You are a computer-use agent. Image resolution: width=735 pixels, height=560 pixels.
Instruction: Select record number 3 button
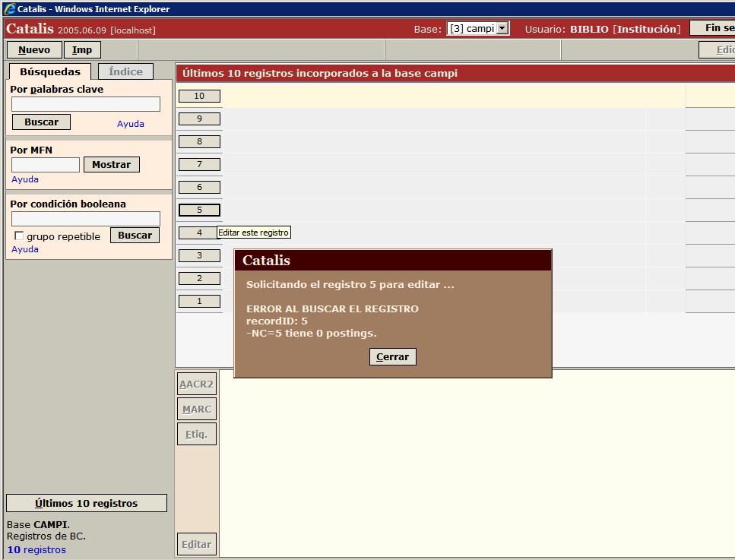[x=199, y=256]
